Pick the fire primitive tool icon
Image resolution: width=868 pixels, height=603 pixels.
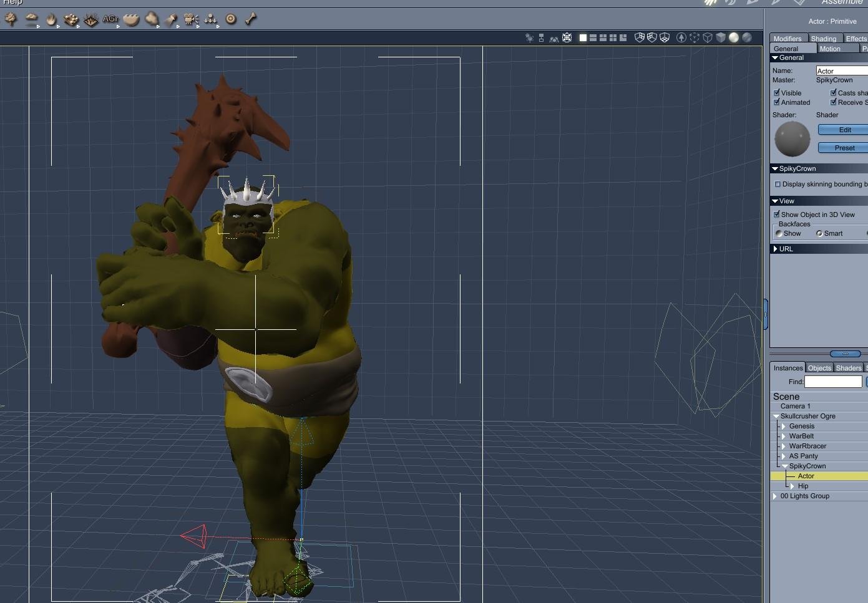(51, 19)
